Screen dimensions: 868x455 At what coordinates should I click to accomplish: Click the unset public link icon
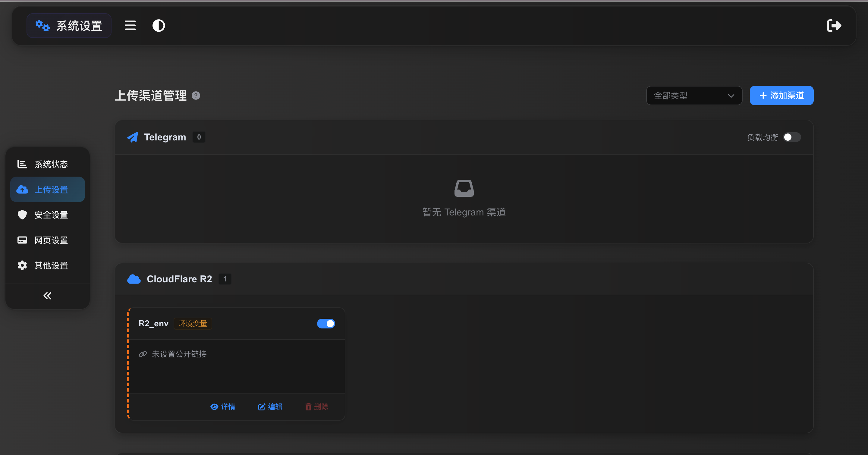143,354
